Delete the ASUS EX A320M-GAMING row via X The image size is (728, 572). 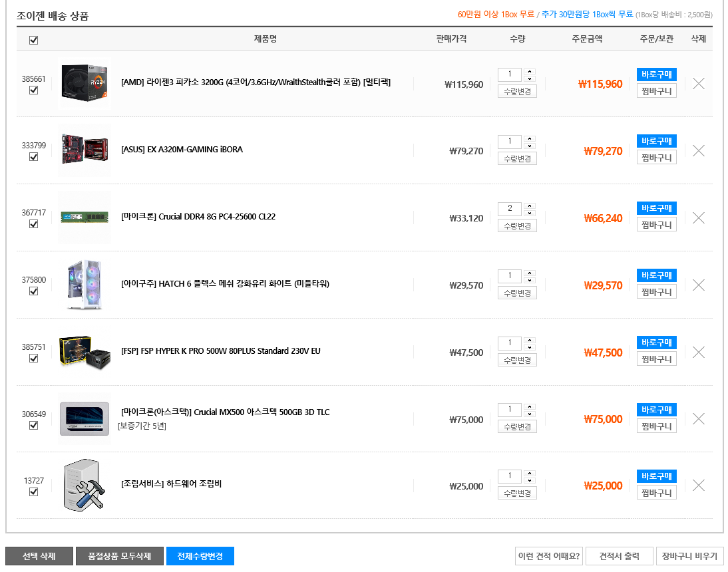click(698, 151)
